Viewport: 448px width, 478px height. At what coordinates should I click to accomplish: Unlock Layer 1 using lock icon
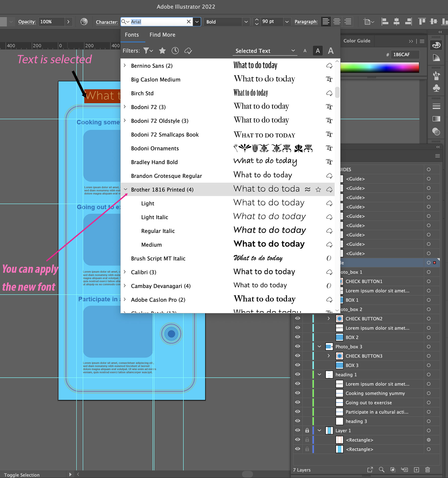[307, 430]
